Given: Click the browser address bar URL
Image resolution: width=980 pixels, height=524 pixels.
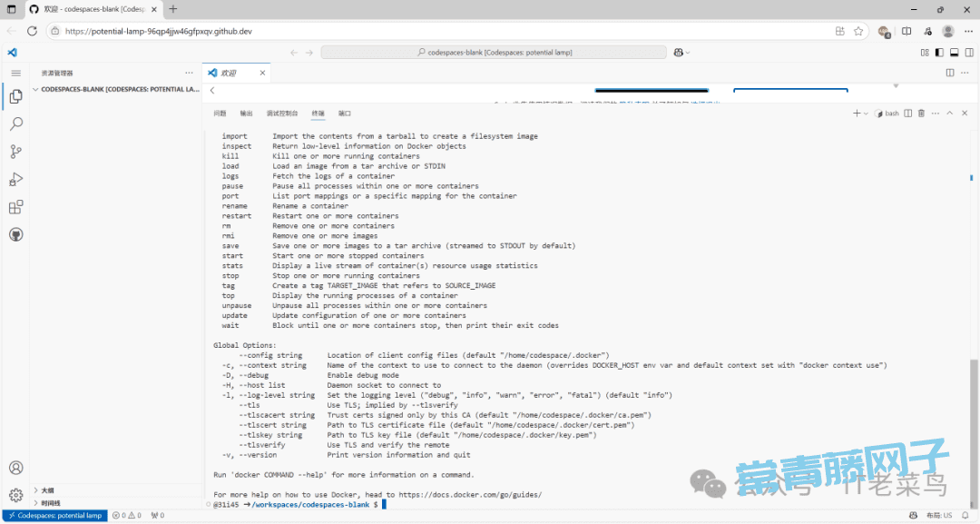Looking at the screenshot, I should (x=159, y=31).
